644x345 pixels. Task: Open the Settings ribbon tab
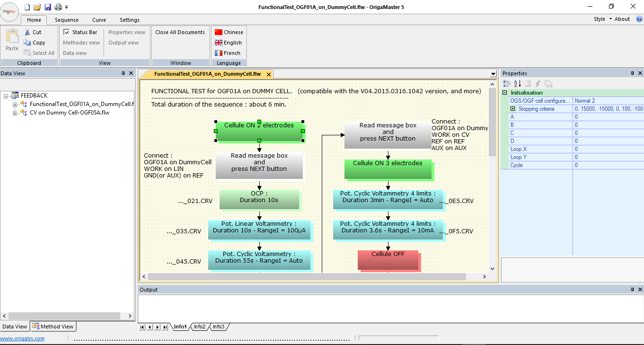tap(130, 20)
